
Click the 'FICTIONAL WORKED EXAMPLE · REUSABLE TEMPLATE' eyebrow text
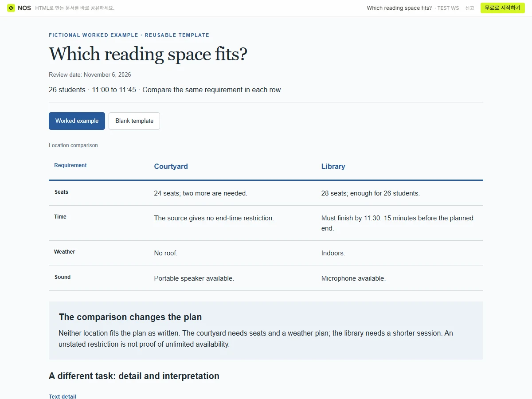click(x=129, y=35)
